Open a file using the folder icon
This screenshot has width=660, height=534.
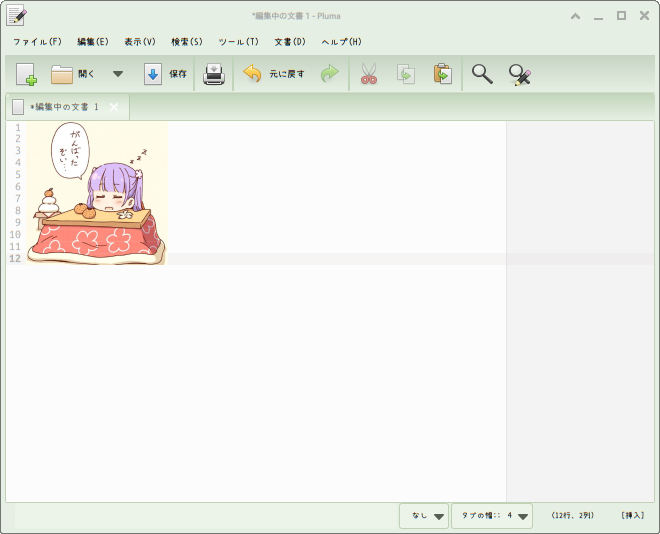click(62, 74)
